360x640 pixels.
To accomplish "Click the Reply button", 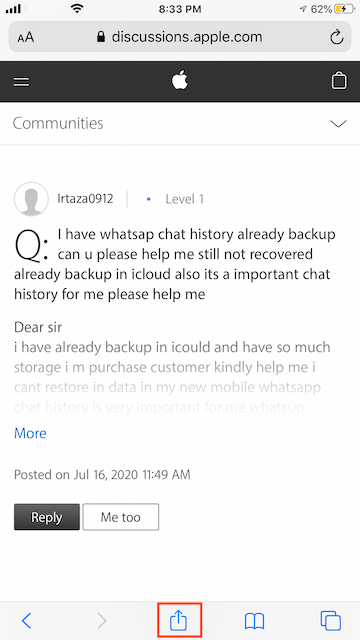I will click(47, 517).
